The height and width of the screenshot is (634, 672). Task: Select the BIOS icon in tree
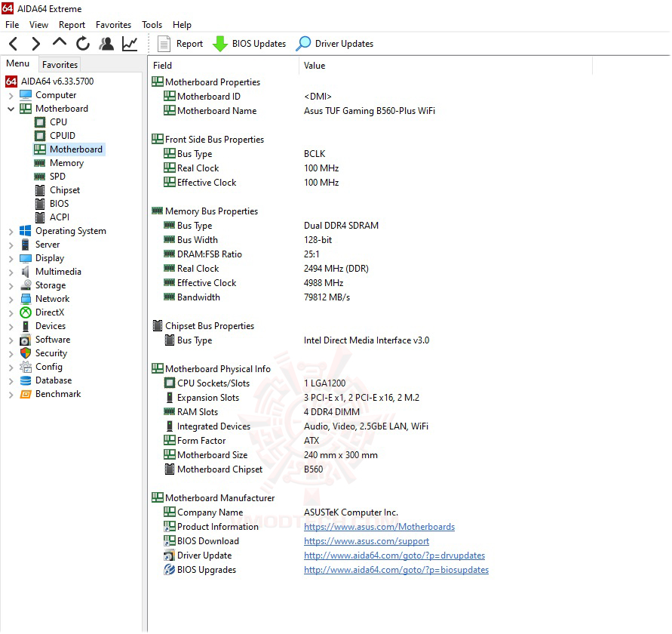40,204
